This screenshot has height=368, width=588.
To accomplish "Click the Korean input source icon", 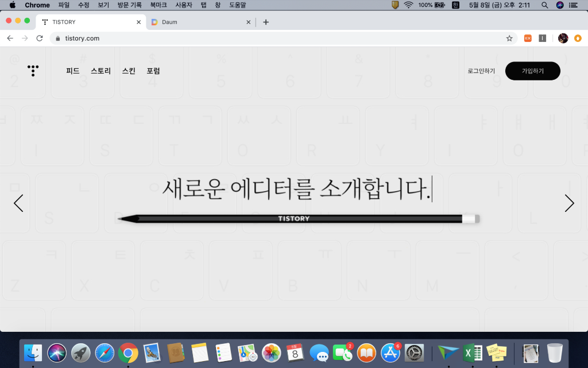I will pyautogui.click(x=455, y=5).
